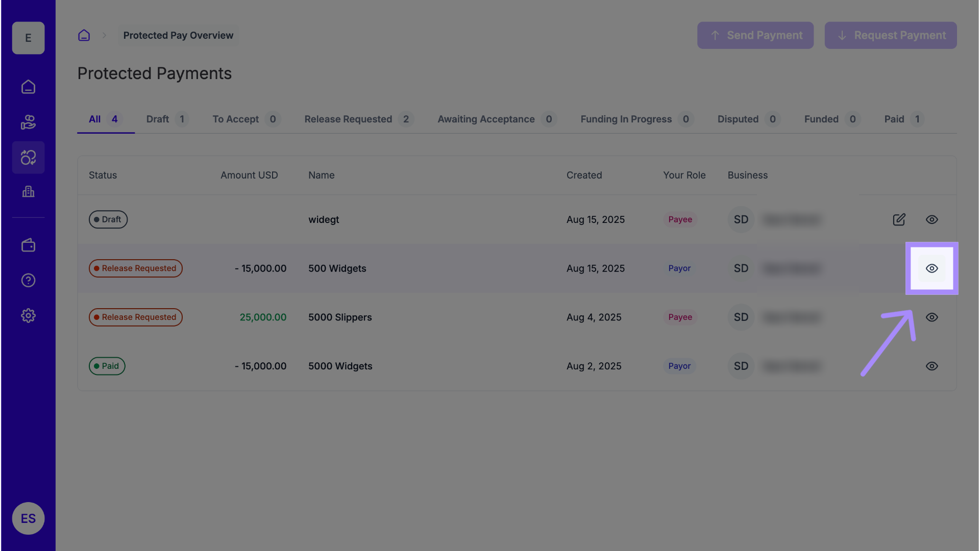The width and height of the screenshot is (980, 551).
Task: Click the help question mark icon
Action: click(x=28, y=281)
